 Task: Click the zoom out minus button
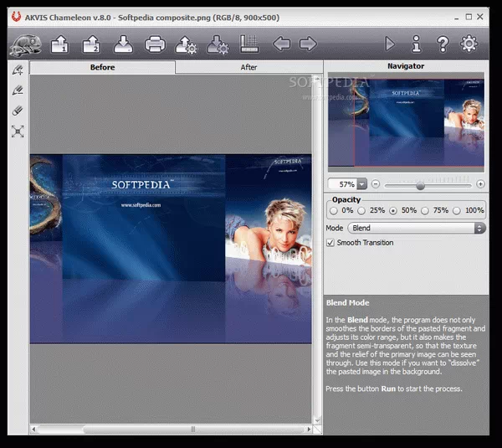(x=376, y=183)
